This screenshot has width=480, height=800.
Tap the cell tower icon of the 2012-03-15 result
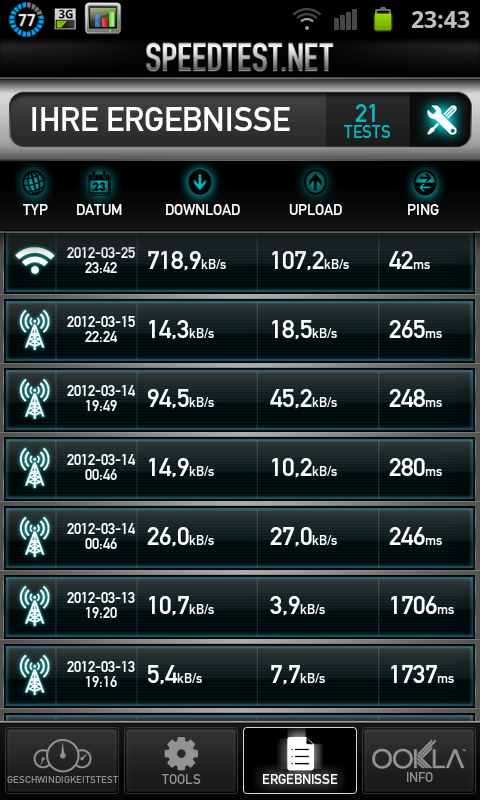35,330
